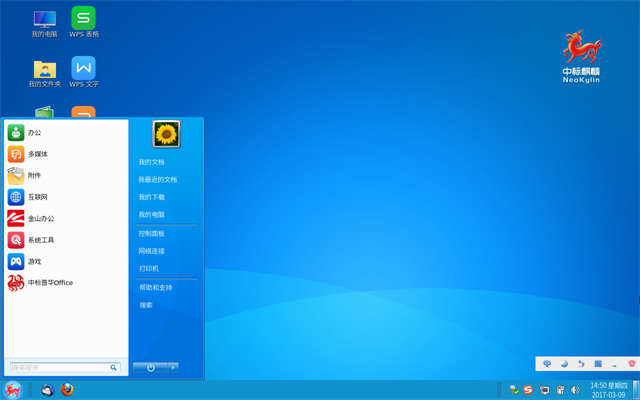Open the 系统工具 category

point(40,240)
